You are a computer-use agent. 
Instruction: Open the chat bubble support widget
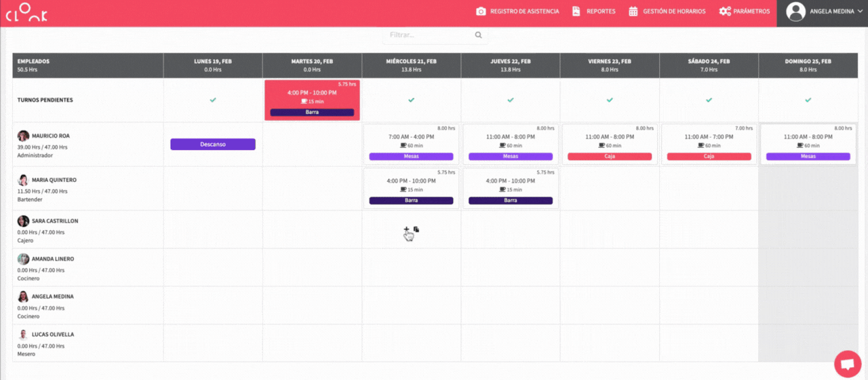point(846,364)
